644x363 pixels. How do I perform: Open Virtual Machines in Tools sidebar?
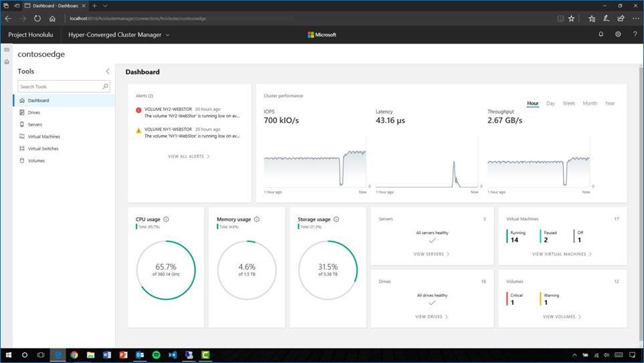(64, 136)
